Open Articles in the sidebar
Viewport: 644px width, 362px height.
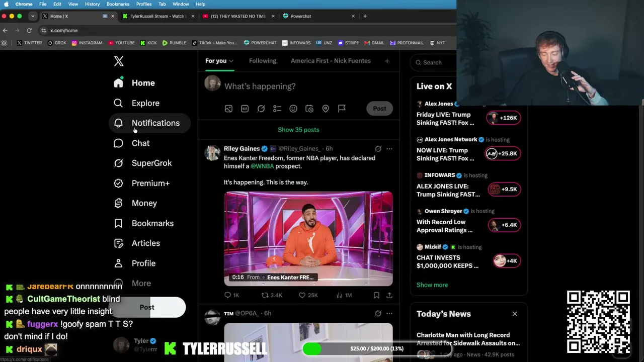136,243
